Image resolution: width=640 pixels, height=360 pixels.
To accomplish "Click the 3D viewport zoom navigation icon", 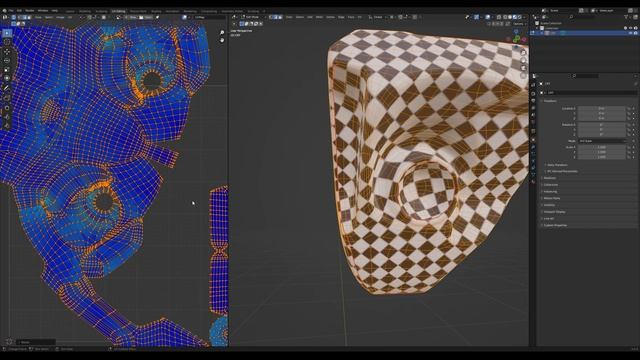I will pos(523,53).
